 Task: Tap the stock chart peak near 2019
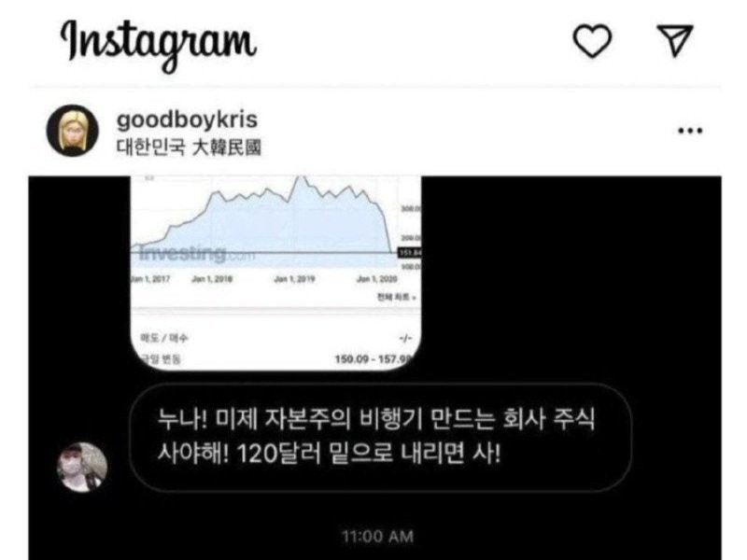pyautogui.click(x=300, y=178)
